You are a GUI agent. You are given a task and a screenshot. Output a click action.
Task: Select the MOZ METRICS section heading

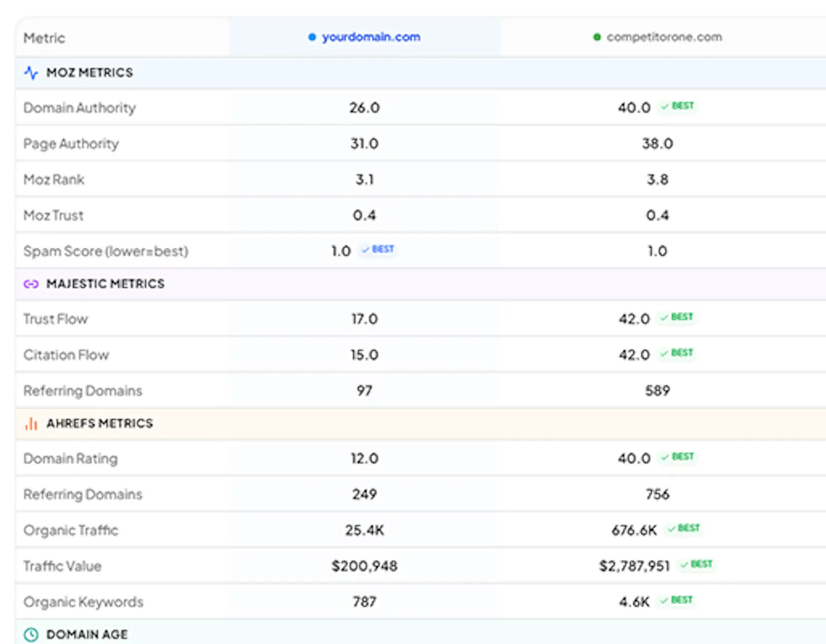click(90, 73)
